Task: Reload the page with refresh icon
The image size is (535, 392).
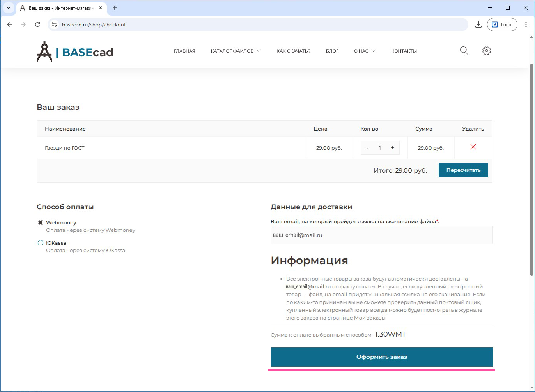Action: pyautogui.click(x=37, y=25)
